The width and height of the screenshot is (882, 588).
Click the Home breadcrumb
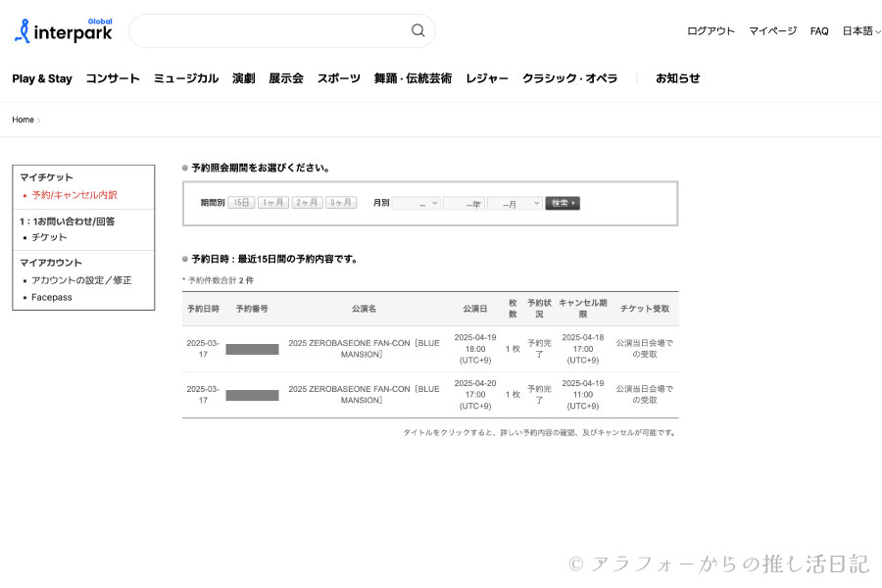[24, 120]
